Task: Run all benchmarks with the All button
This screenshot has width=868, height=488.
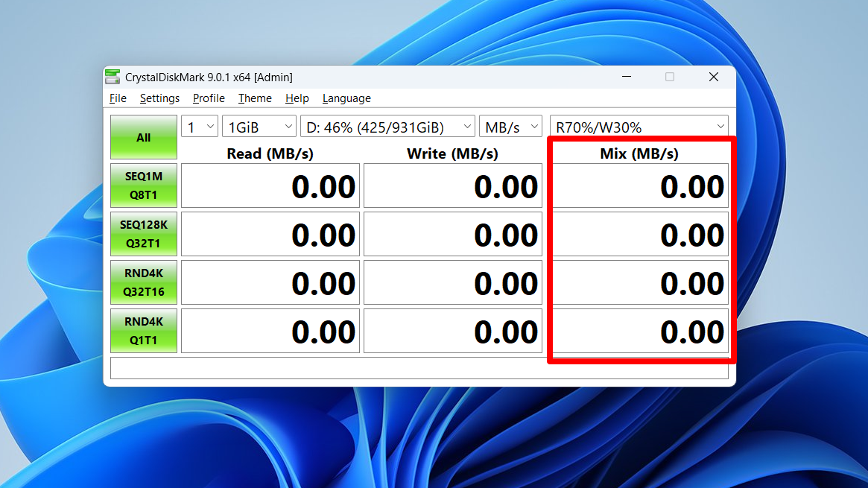Action: pyautogui.click(x=143, y=136)
